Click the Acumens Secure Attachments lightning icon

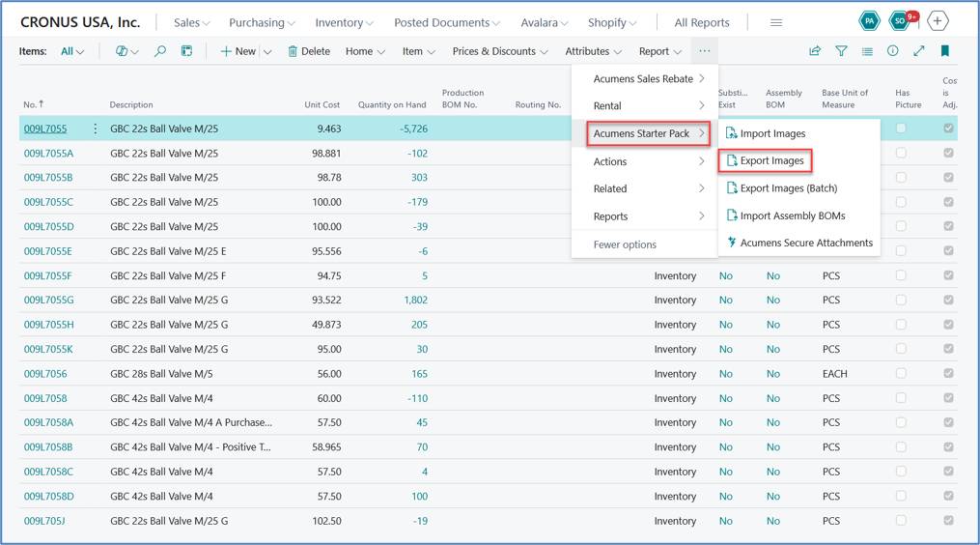point(731,243)
